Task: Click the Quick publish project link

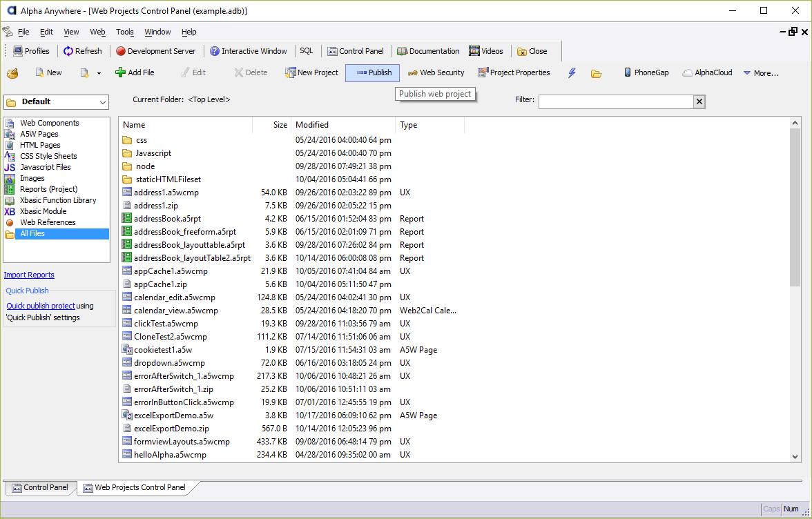Action: point(40,306)
